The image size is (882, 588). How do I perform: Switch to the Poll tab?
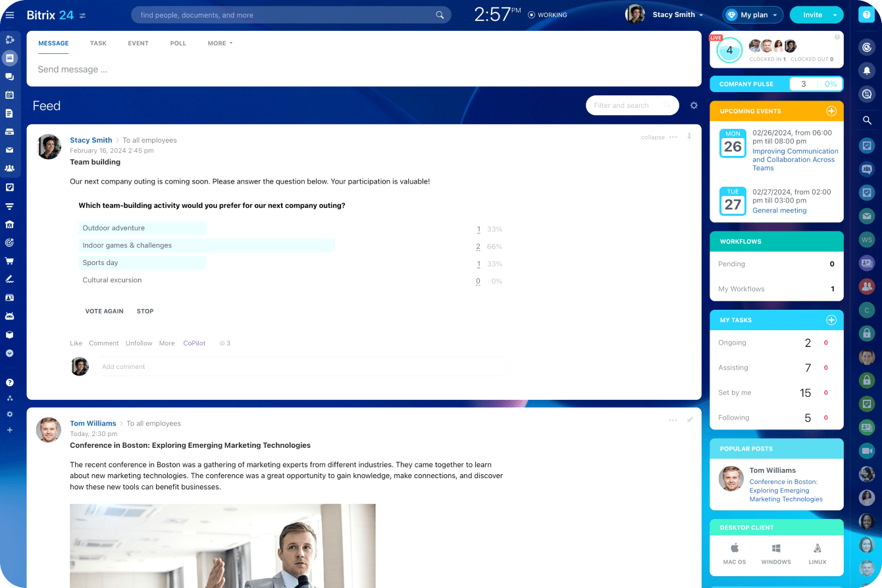coord(178,43)
